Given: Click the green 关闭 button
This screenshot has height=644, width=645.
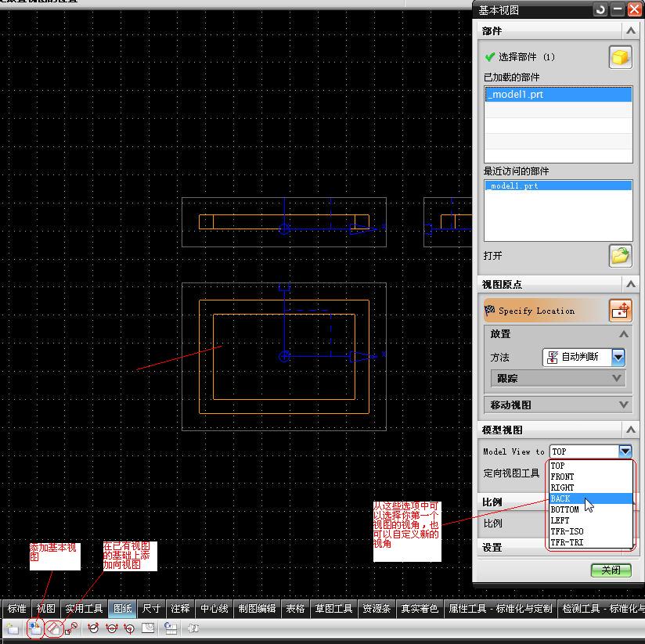Looking at the screenshot, I should [x=611, y=570].
